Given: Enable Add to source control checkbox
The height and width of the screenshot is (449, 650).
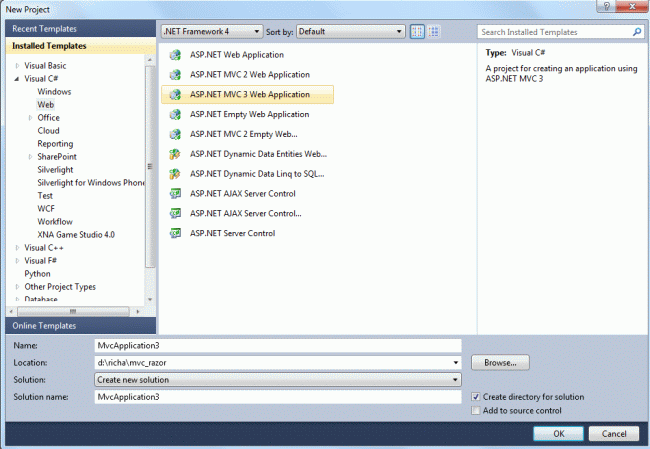Looking at the screenshot, I should (476, 410).
